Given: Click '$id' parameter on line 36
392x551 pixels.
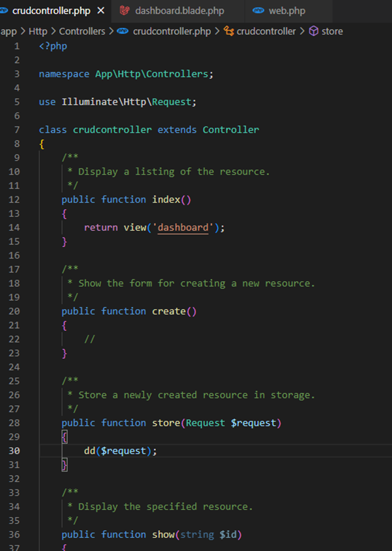Looking at the screenshot, I should pyautogui.click(x=228, y=535).
